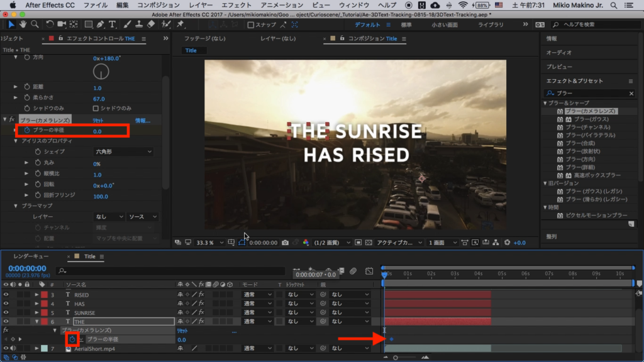Screen dimensions: 644x362
Task: Select the Clone Stamp tool
Action: click(x=139, y=25)
